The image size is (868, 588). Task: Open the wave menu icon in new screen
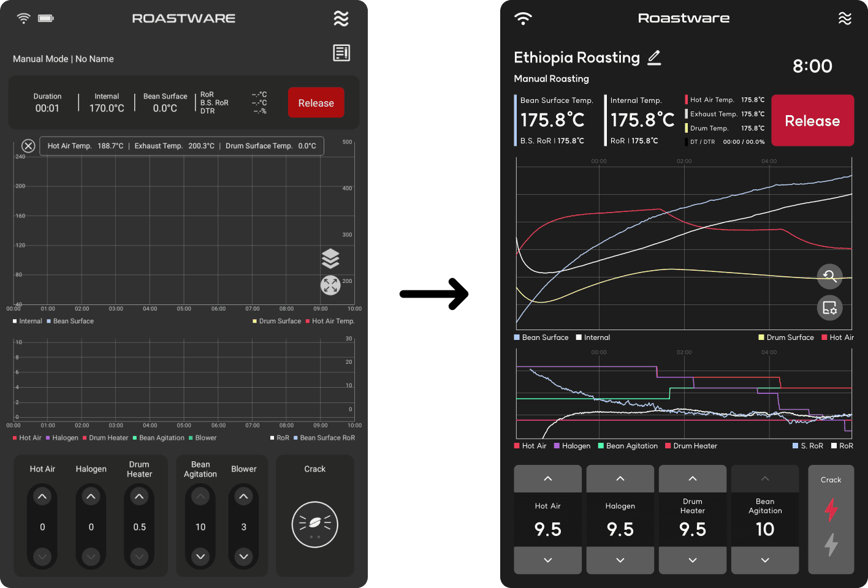point(845,18)
